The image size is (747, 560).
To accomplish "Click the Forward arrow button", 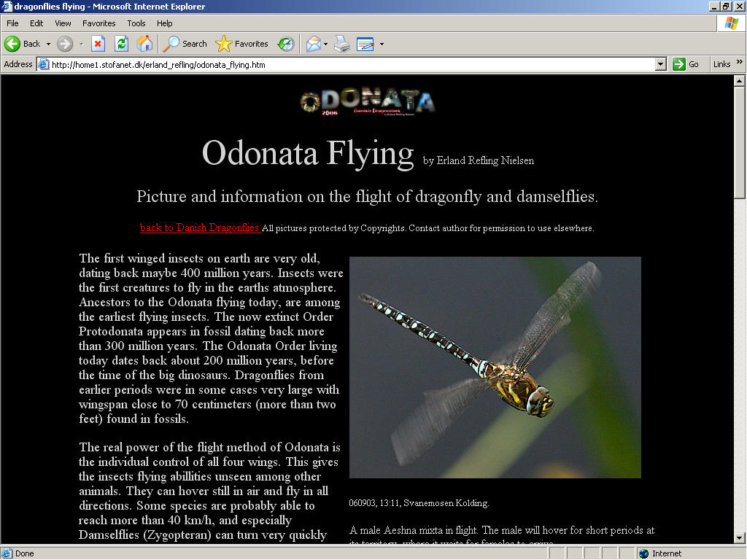I will 65,44.
